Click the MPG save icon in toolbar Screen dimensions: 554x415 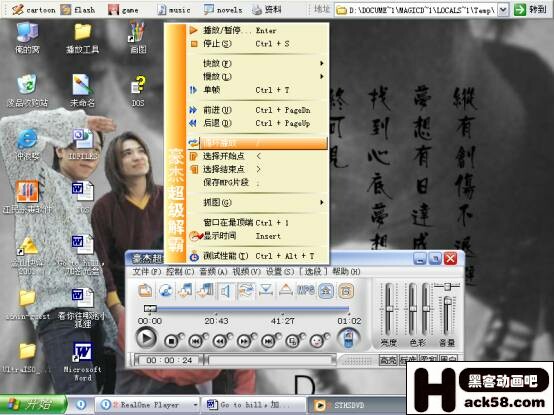(x=306, y=291)
